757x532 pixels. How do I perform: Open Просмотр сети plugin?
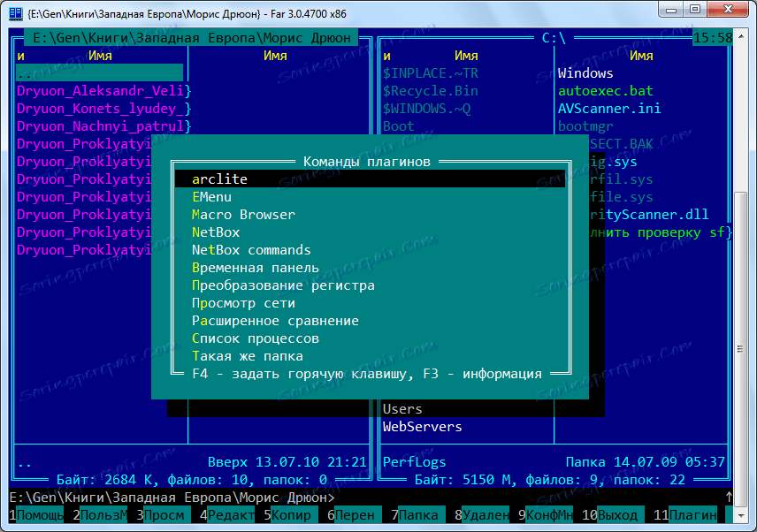pyautogui.click(x=243, y=303)
